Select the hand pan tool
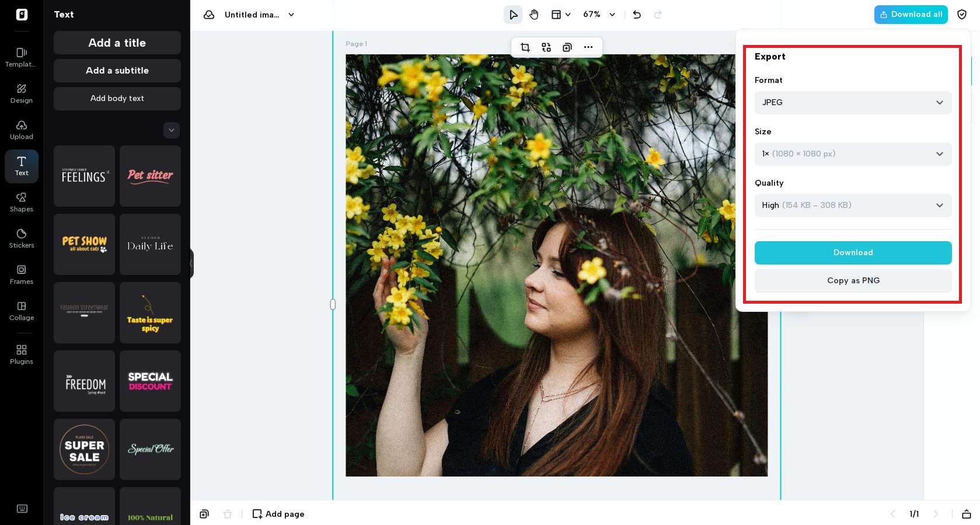Viewport: 980px width, 525px height. (533, 15)
